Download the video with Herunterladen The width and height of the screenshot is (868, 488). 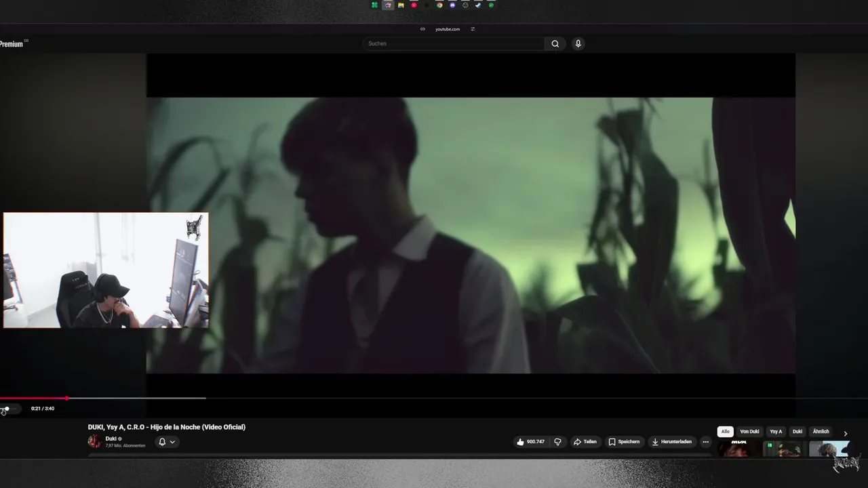671,442
